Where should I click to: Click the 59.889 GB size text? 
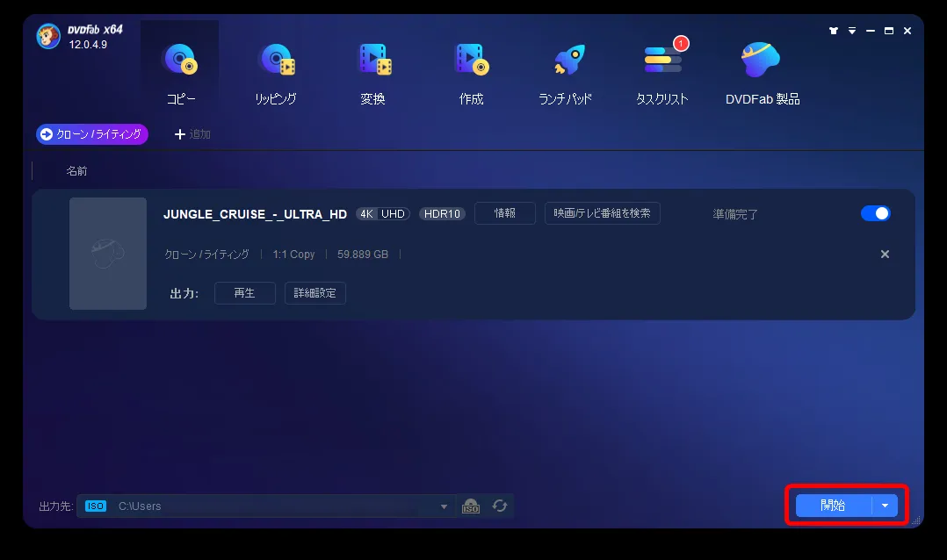362,254
